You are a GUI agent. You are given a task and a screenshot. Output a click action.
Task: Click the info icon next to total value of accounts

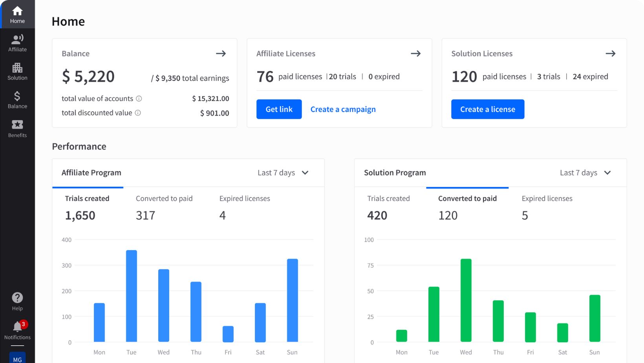point(139,99)
